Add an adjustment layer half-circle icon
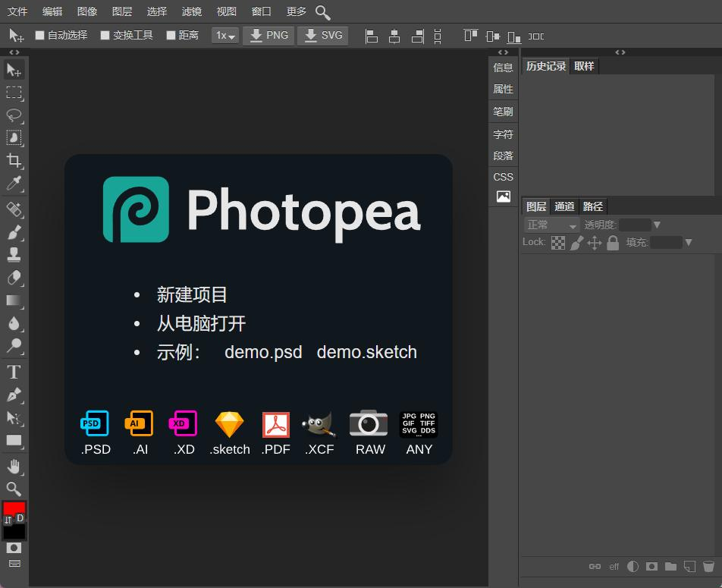The image size is (722, 588). coord(633,566)
